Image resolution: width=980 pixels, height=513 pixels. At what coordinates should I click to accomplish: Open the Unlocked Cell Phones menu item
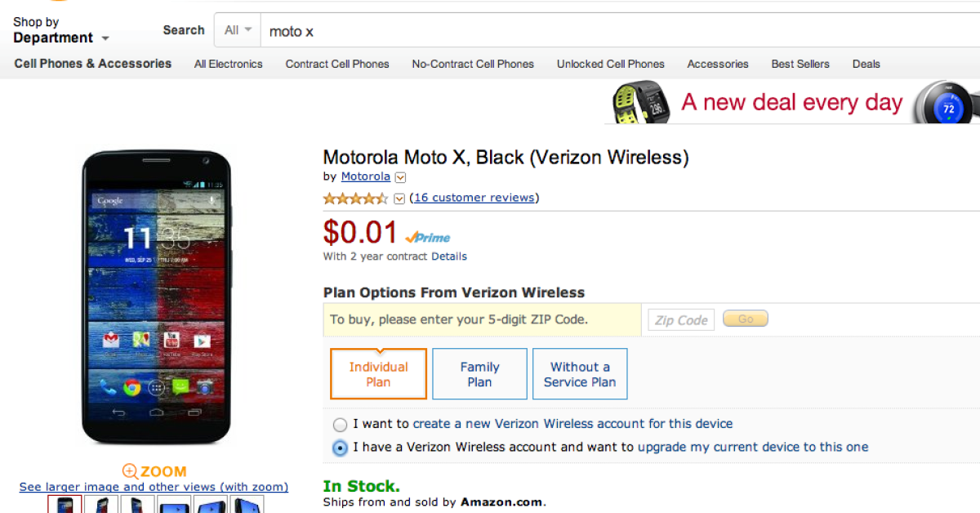coord(610,64)
